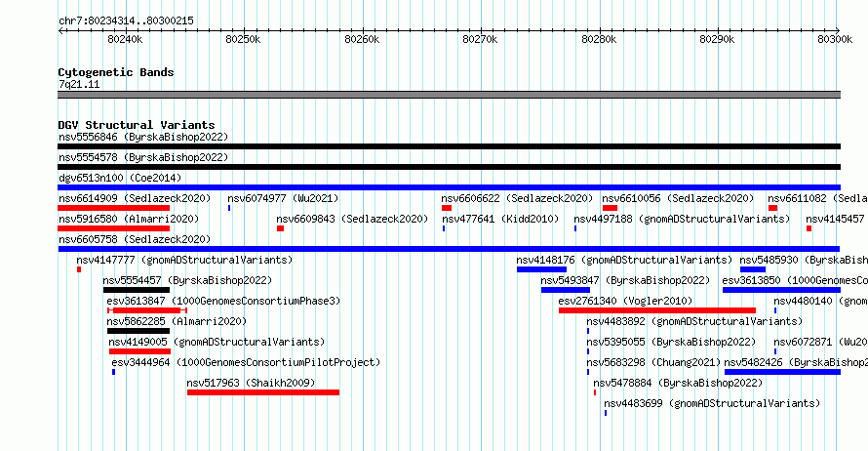Open dgv6513n100 (Coe2014) variant label
Viewport: 868px width, 451px height.
tap(120, 178)
